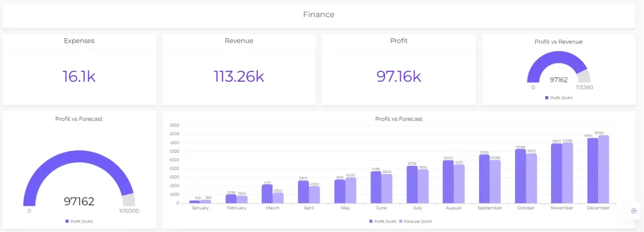Click the July forecast bar labeled 7890
Image resolution: width=644 pixels, height=232 pixels.
coord(423,187)
